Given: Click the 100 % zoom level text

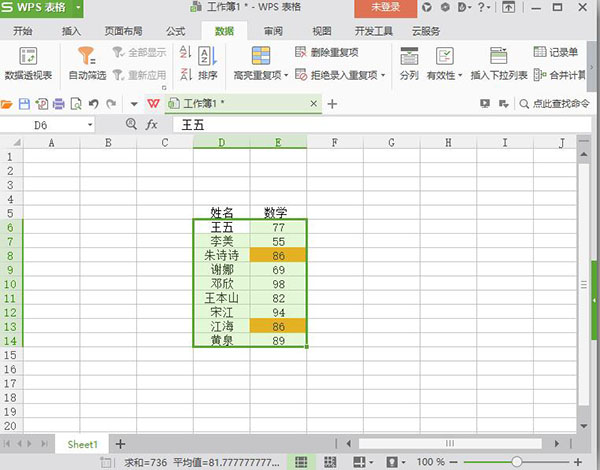Looking at the screenshot, I should pos(431,462).
